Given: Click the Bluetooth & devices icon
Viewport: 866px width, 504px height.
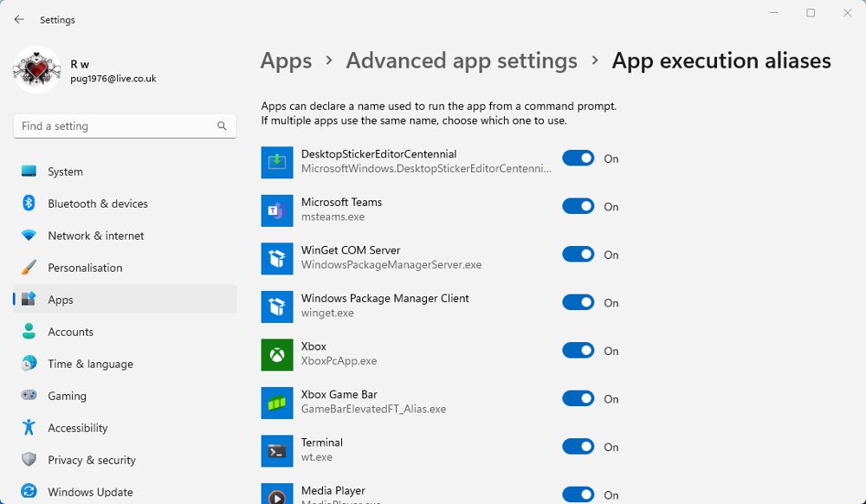Looking at the screenshot, I should [30, 204].
